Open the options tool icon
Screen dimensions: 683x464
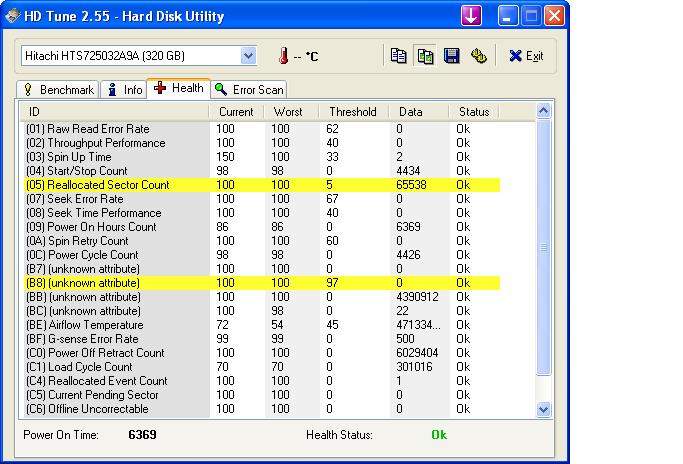pyautogui.click(x=478, y=56)
